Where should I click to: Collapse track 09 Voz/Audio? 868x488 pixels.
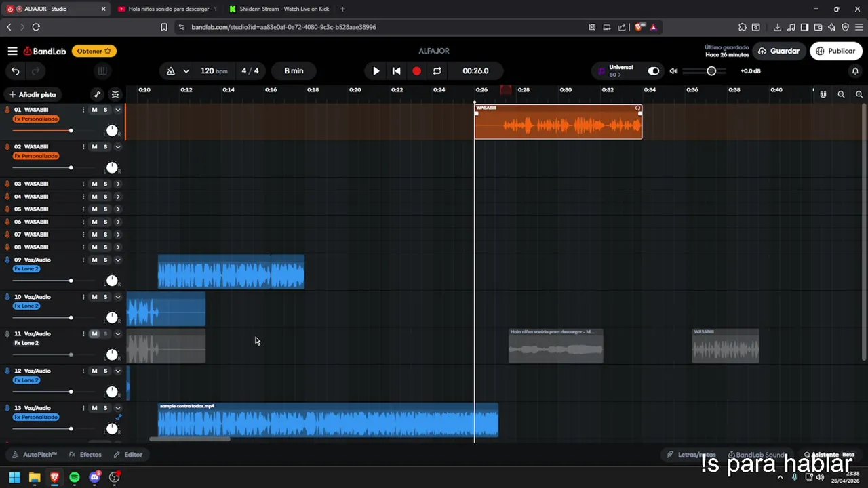117,260
